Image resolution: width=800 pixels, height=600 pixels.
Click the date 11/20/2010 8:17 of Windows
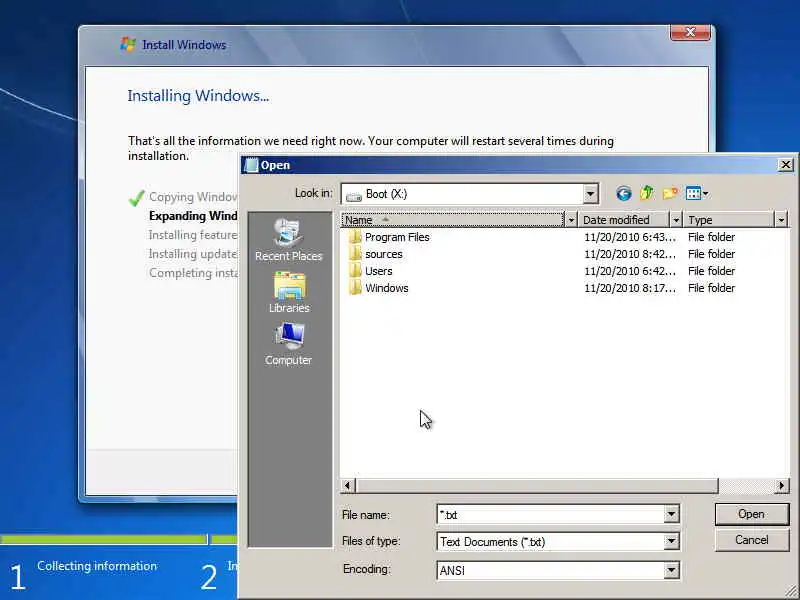tap(630, 288)
